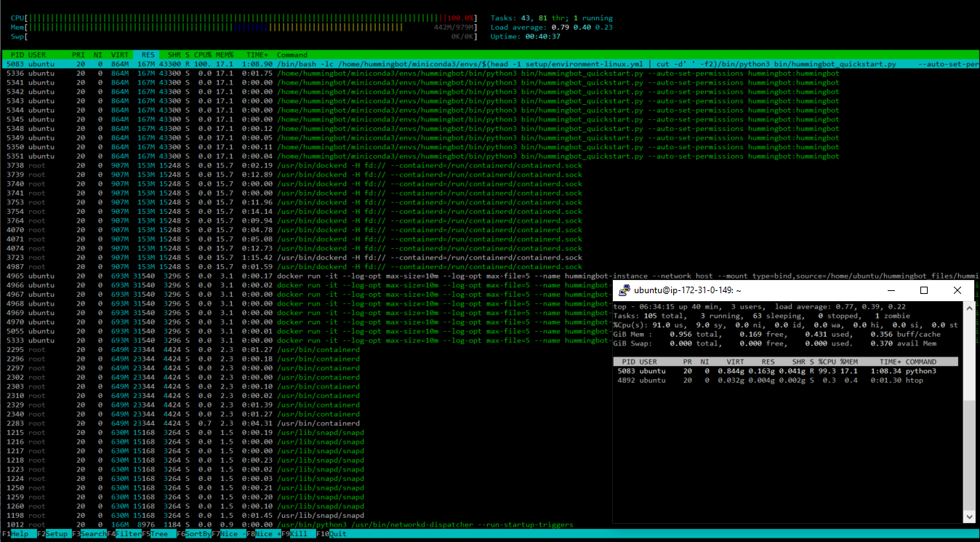Minimize the PuTTY terminal window
Viewport: 980px width, 542px height.
click(x=891, y=290)
